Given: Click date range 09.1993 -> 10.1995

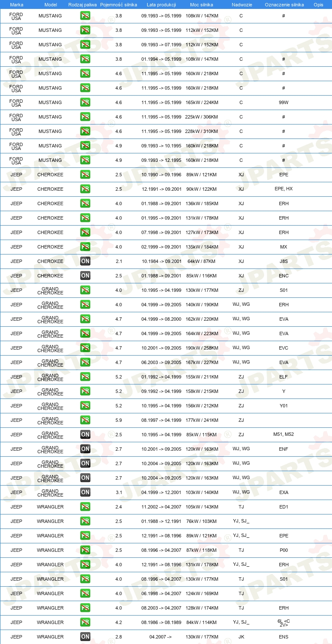Looking at the screenshot, I should [x=161, y=146].
